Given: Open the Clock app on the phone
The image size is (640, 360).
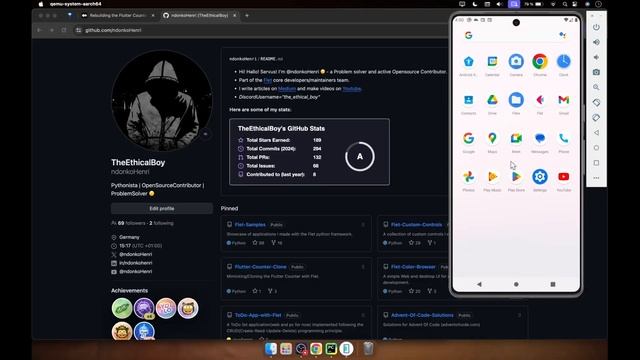Looking at the screenshot, I should (563, 62).
